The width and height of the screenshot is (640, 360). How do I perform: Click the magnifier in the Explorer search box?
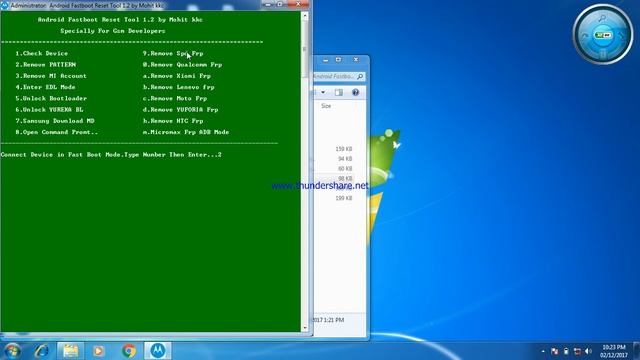pyautogui.click(x=360, y=76)
